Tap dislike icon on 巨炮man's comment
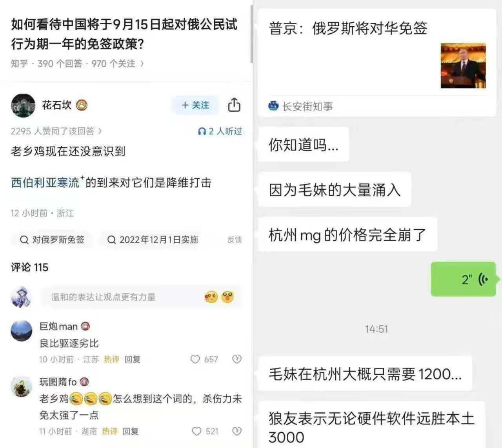 tap(236, 359)
